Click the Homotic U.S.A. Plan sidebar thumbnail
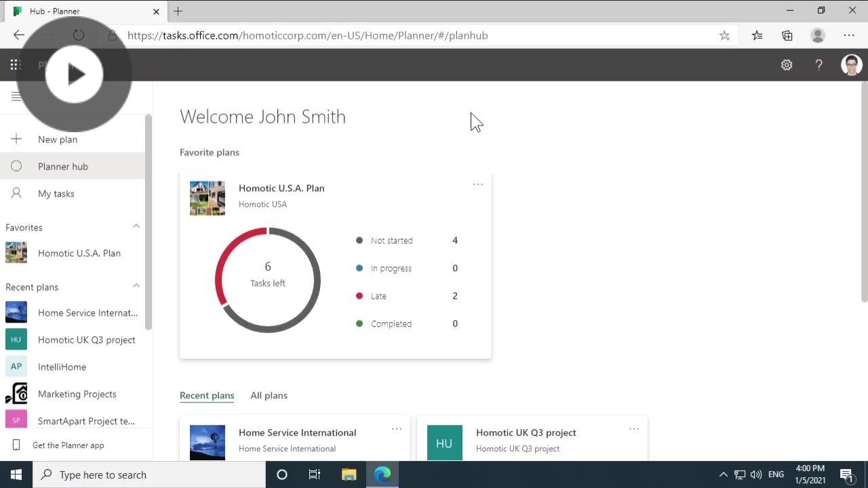Image resolution: width=868 pixels, height=488 pixels. [16, 253]
